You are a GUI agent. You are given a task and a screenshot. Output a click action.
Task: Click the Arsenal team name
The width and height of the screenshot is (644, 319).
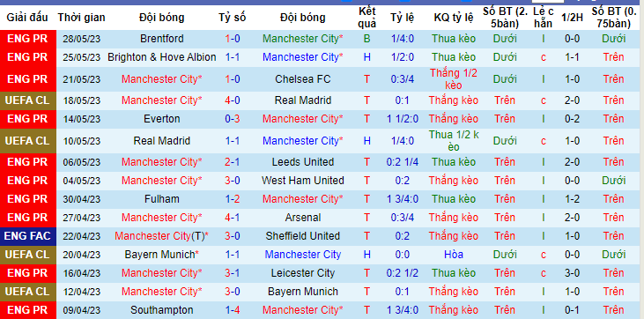303,218
